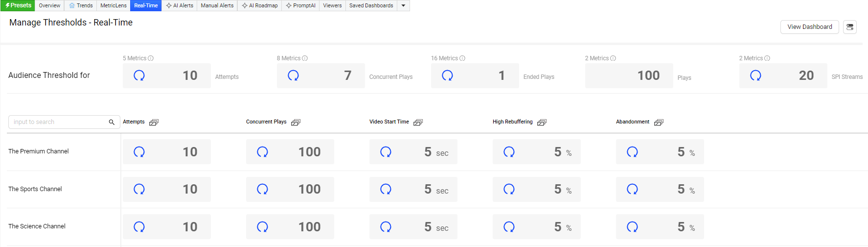
Task: Toggle the view switch beside View Dashboard
Action: point(850,27)
